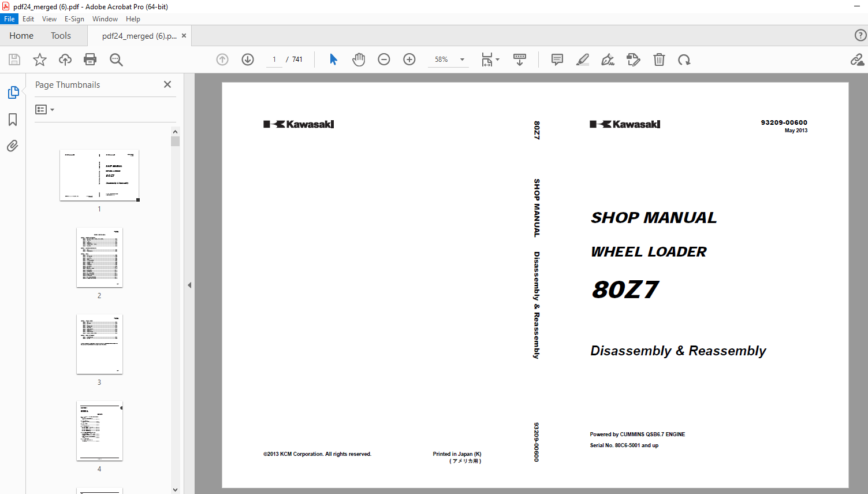
Task: Click 'Disassembly & Reassembly' text on page
Action: [678, 351]
